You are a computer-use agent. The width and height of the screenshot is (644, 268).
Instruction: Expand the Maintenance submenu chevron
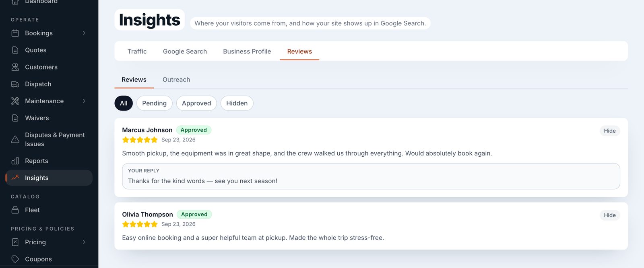[x=84, y=101]
